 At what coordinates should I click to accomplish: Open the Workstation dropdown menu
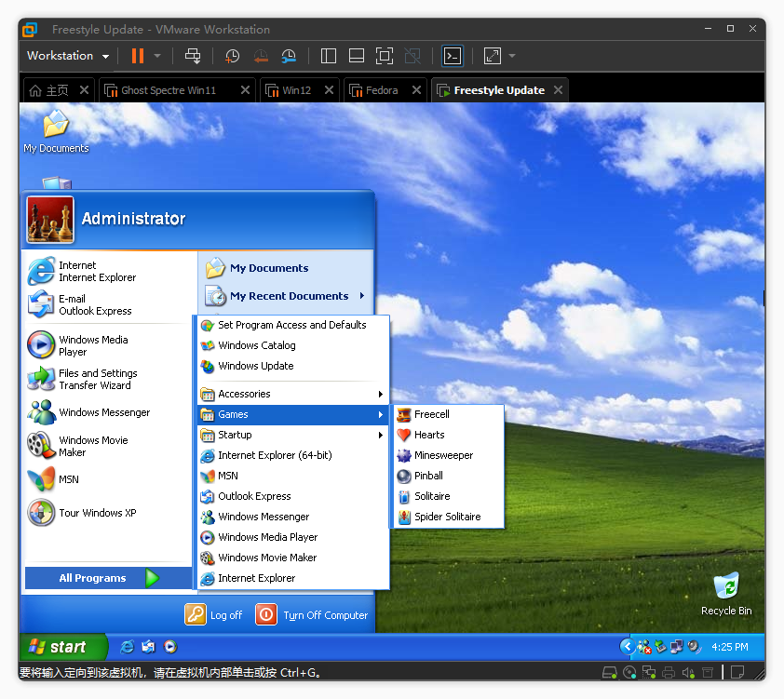click(68, 56)
